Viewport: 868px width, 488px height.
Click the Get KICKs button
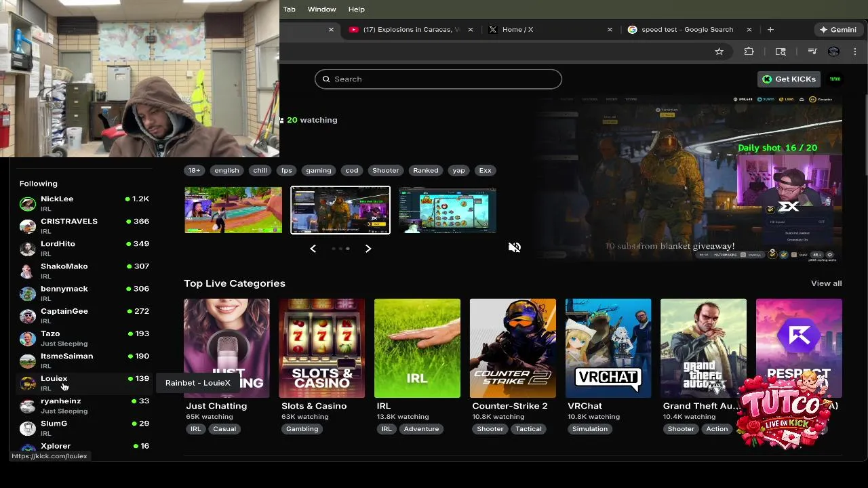tap(789, 79)
